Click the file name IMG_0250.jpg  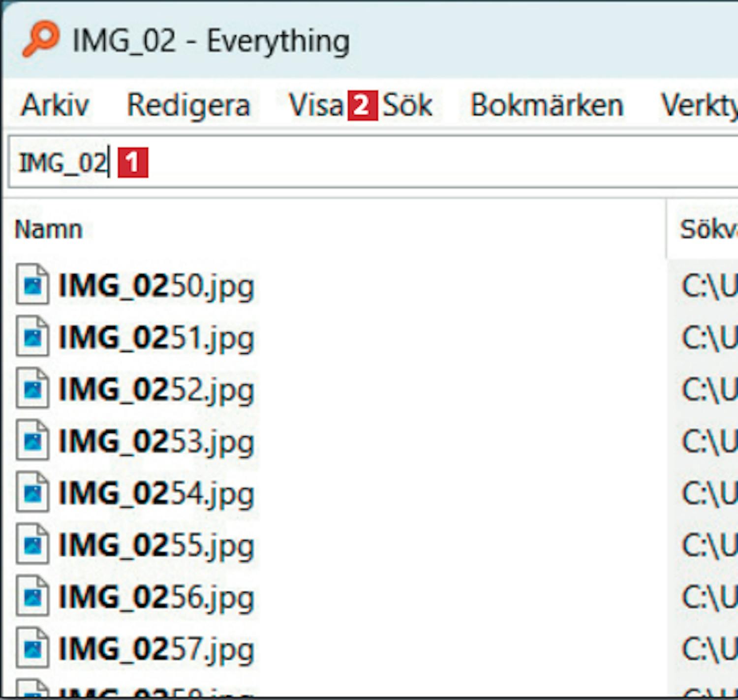(156, 286)
